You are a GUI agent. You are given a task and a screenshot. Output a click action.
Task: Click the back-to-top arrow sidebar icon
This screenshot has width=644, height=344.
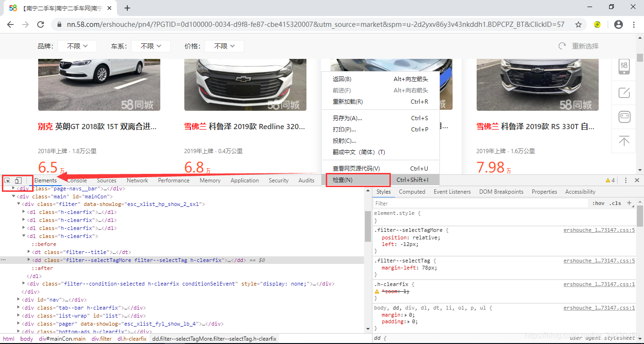(624, 140)
